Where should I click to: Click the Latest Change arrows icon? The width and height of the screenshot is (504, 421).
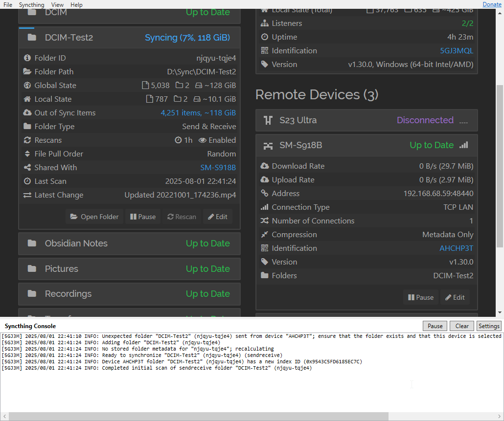(27, 195)
